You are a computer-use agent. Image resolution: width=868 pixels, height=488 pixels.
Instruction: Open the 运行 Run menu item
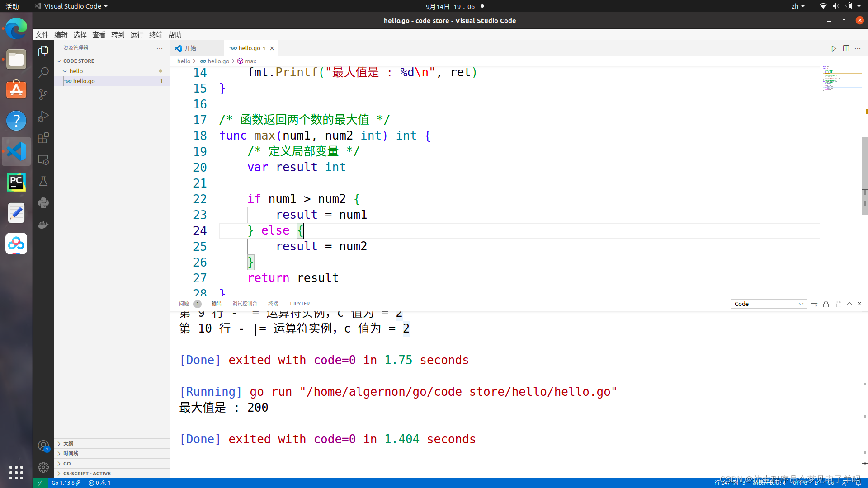[137, 34]
